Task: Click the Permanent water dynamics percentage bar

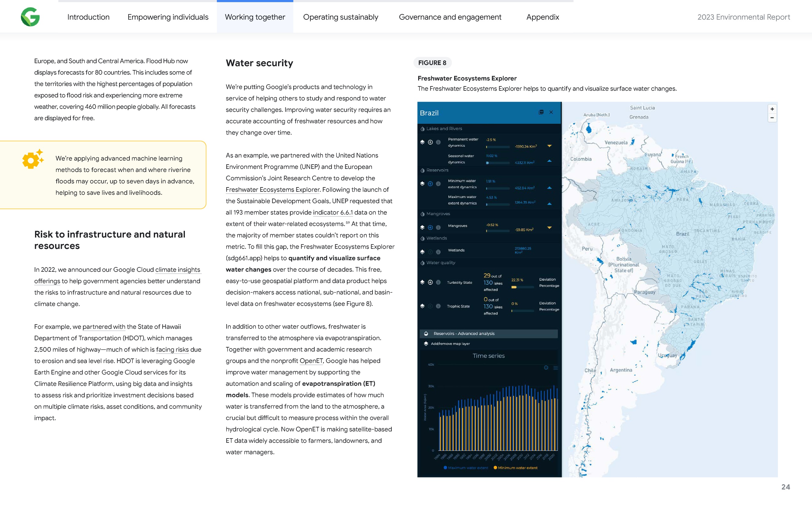Action: pos(498,147)
